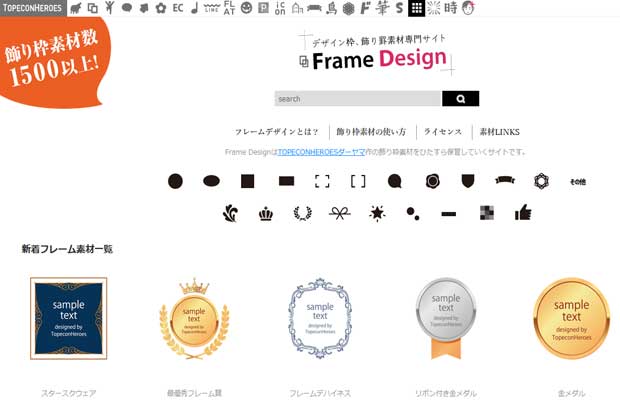Focus the search input field
Viewport: 620px width, 413px height.
(358, 99)
